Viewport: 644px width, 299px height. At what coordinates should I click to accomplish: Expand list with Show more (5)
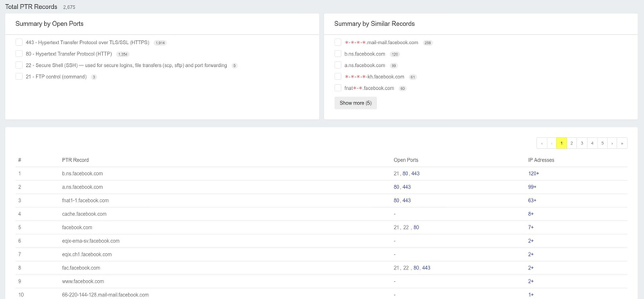tap(355, 103)
